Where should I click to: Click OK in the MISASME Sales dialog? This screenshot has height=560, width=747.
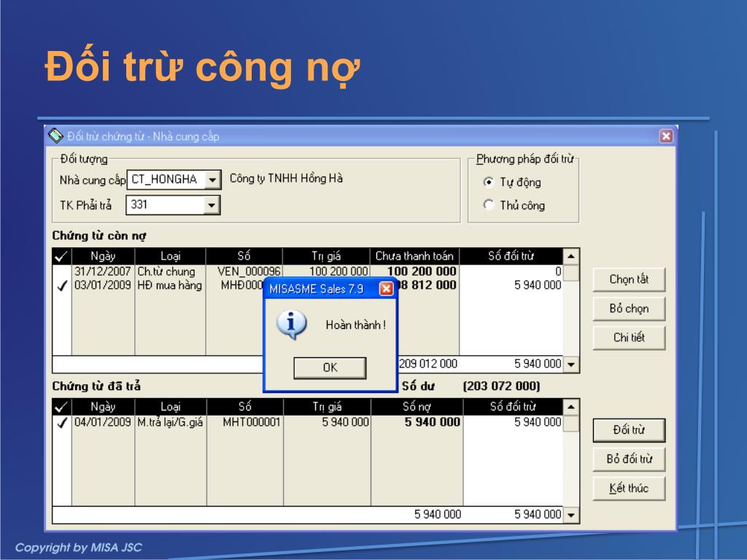coord(330,367)
